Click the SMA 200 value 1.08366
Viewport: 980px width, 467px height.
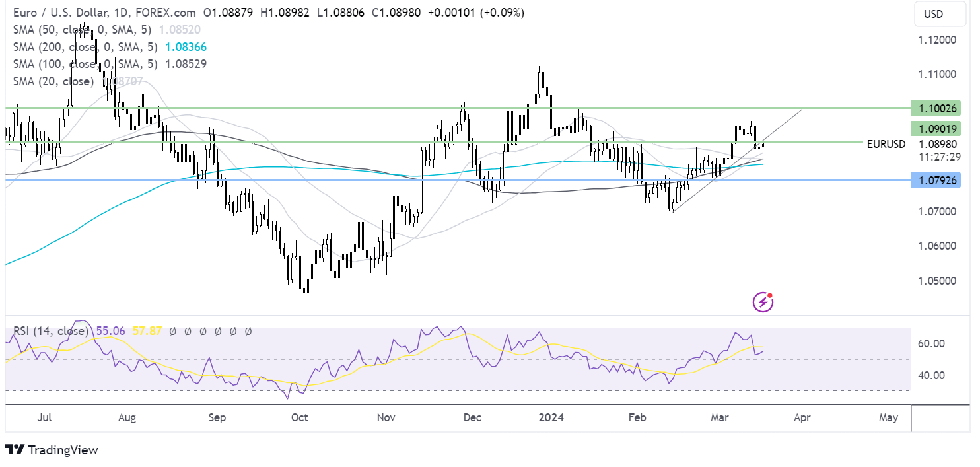(x=188, y=47)
